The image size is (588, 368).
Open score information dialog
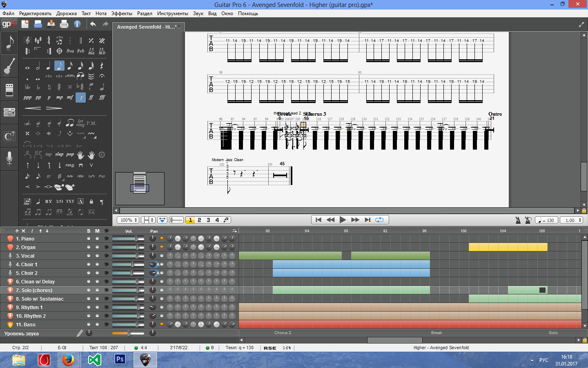click(77, 24)
